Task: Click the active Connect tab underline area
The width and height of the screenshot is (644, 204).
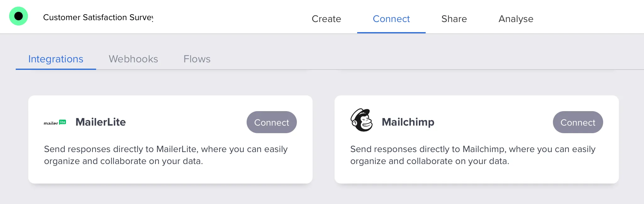Action: pyautogui.click(x=391, y=31)
